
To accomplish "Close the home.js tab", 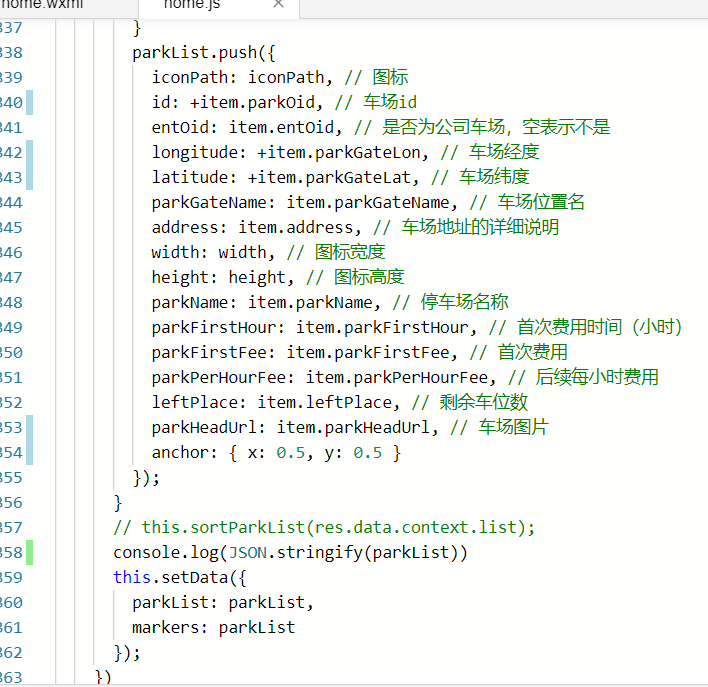I will coord(279,4).
